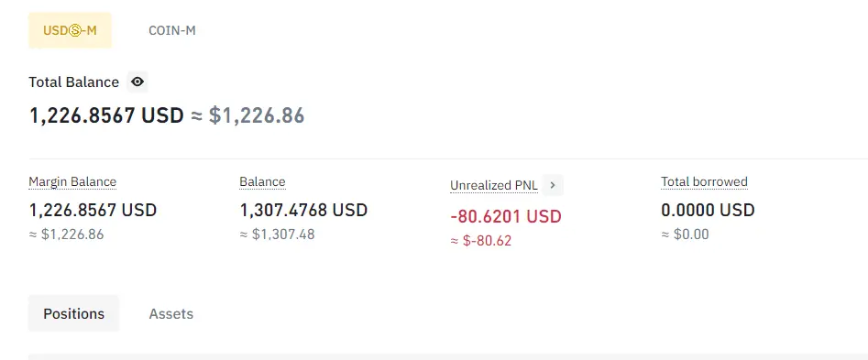Click the Unrealized PNL label

[x=494, y=186]
